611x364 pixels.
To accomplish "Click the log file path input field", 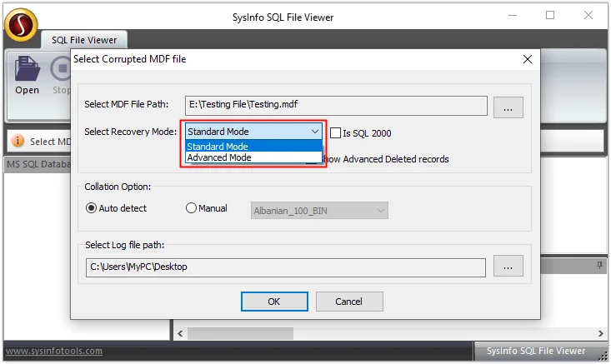I will [x=286, y=267].
